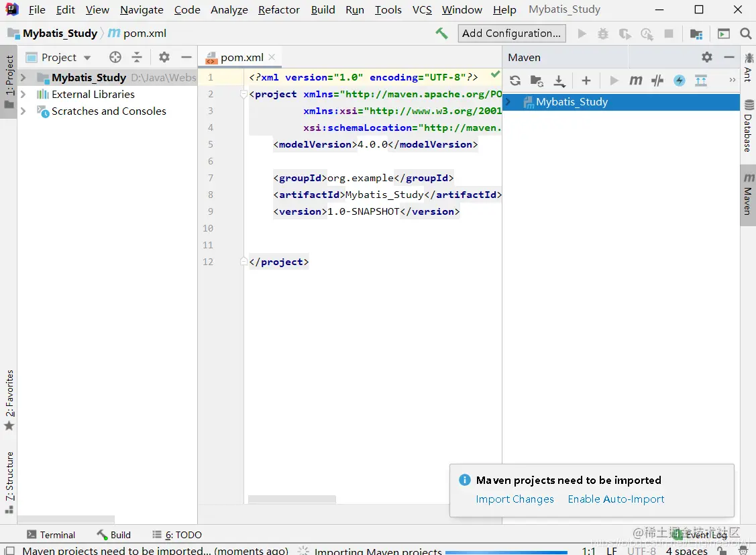Open Structure side tab
Screen dimensions: 756x555
pos(9,483)
